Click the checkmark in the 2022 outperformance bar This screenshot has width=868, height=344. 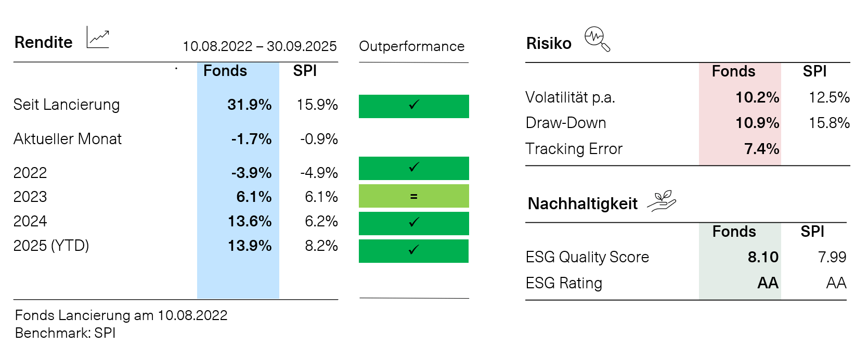414,168
